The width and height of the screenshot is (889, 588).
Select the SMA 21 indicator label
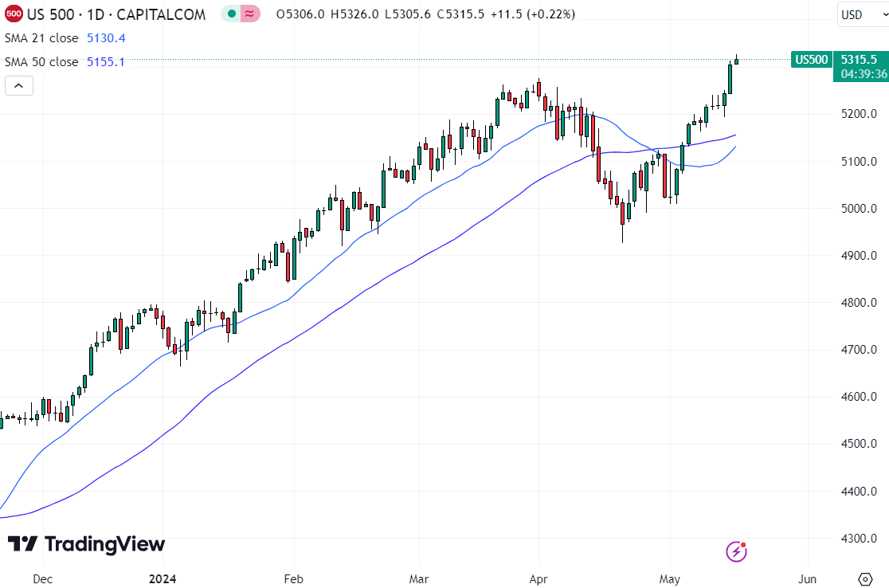coord(41,37)
